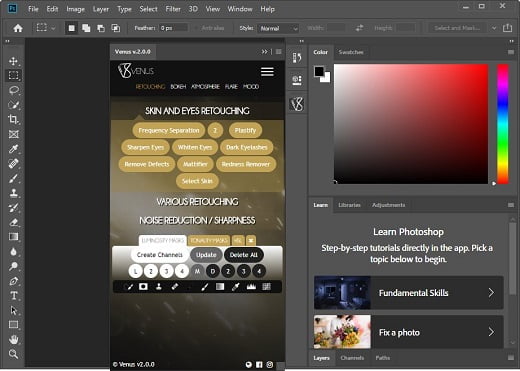Expand the Various Retouching section
Screen dimensions: 520x371
(197, 202)
